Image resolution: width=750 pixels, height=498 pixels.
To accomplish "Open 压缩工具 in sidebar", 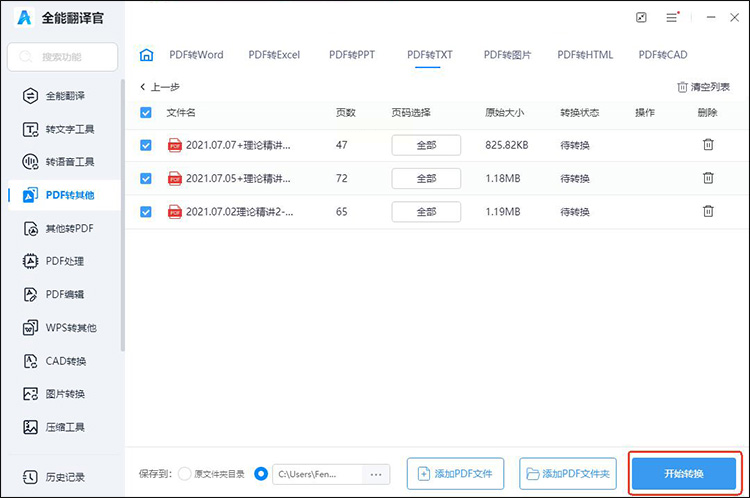I will pos(54,427).
